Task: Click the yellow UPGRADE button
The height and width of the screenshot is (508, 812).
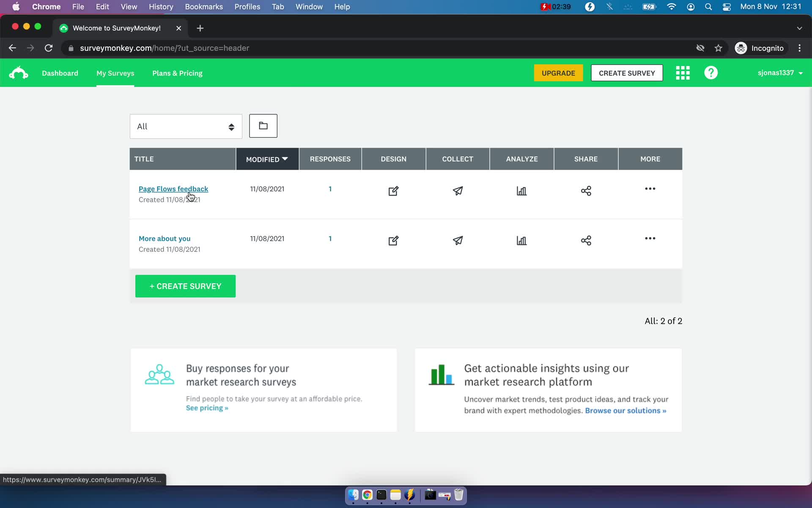Action: [x=558, y=73]
